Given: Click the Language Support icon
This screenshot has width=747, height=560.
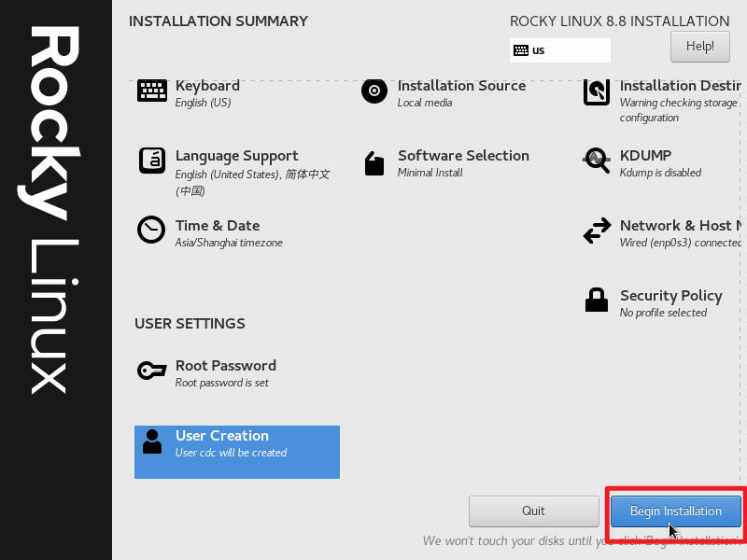Looking at the screenshot, I should click(152, 160).
